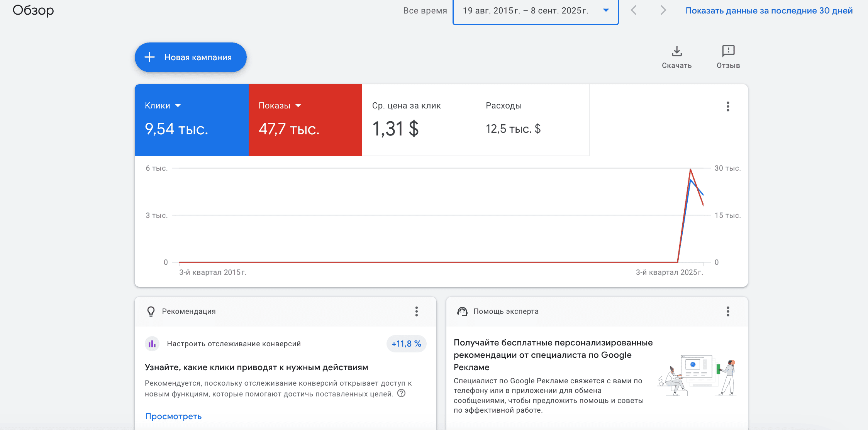868x430 pixels.
Task: Select the Расходы metric tile
Action: [x=532, y=120]
